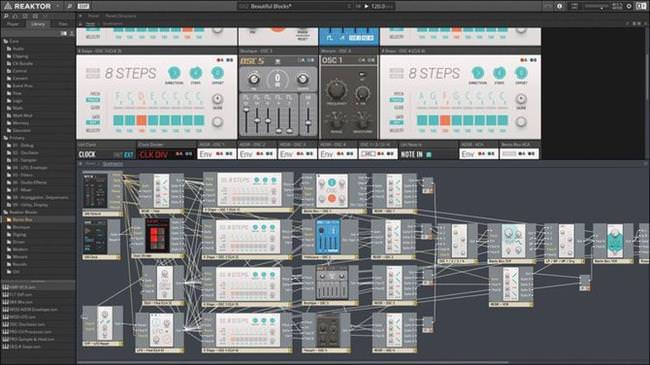Viewport: 650px width, 365px height.
Task: Toggle the panel layout icon at far top right
Action: (640, 6)
